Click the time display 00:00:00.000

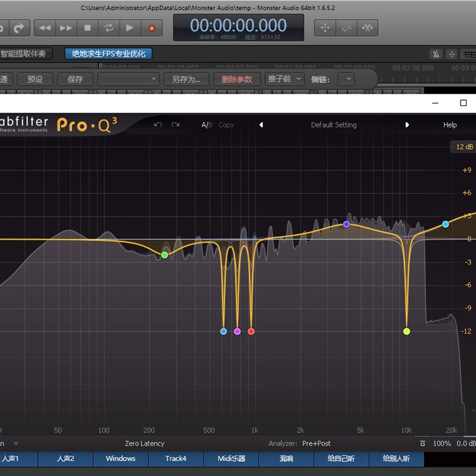pyautogui.click(x=239, y=25)
